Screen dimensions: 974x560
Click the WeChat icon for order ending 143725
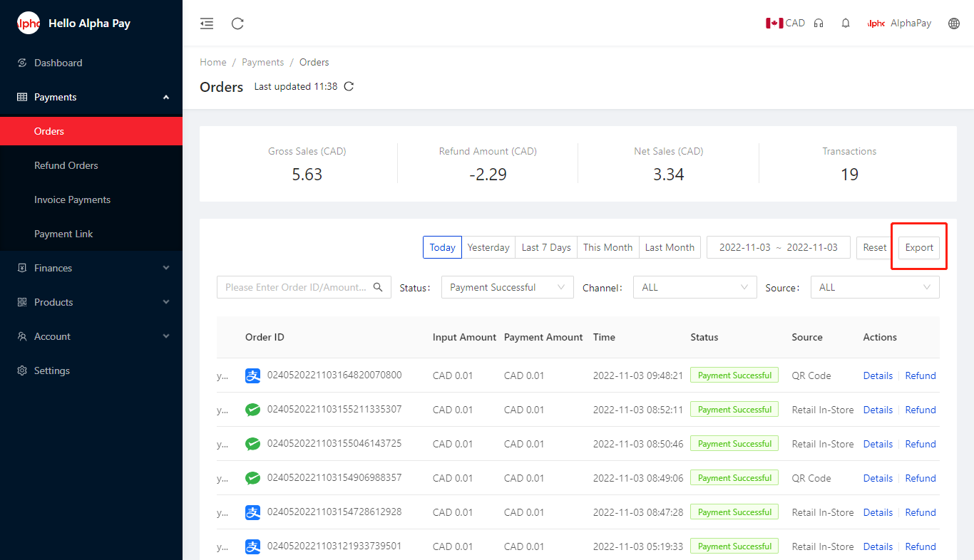point(253,444)
